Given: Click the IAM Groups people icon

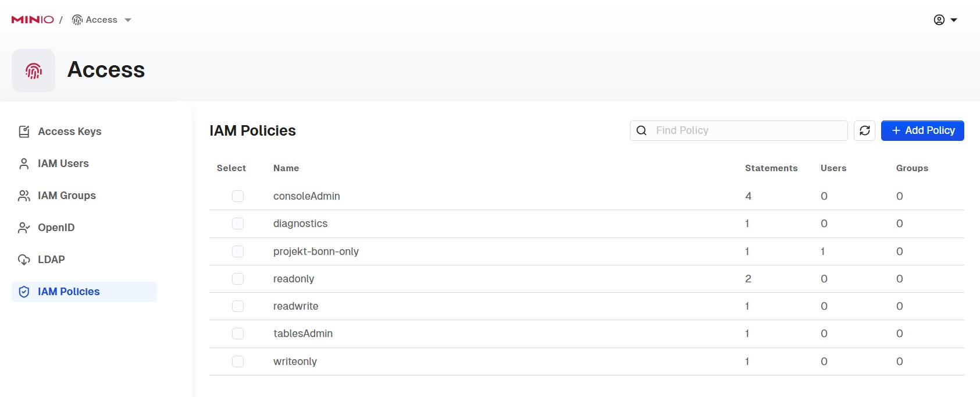Looking at the screenshot, I should pos(24,196).
